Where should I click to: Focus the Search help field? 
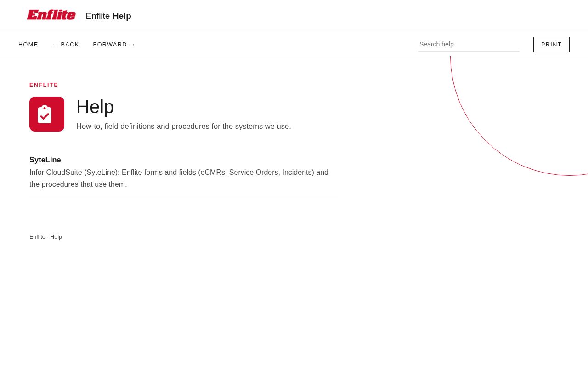(469, 44)
